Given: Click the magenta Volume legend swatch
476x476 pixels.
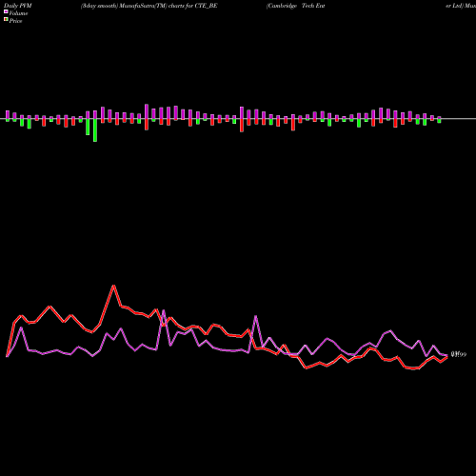Looking at the screenshot, I should point(6,11).
